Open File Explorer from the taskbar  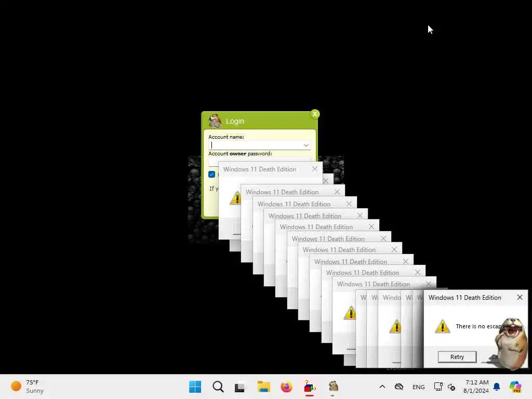point(263,387)
